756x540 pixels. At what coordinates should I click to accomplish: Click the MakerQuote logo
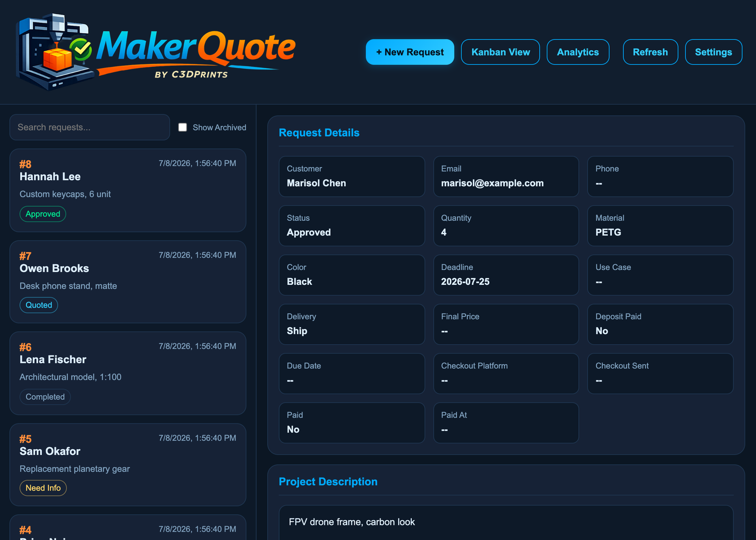155,52
